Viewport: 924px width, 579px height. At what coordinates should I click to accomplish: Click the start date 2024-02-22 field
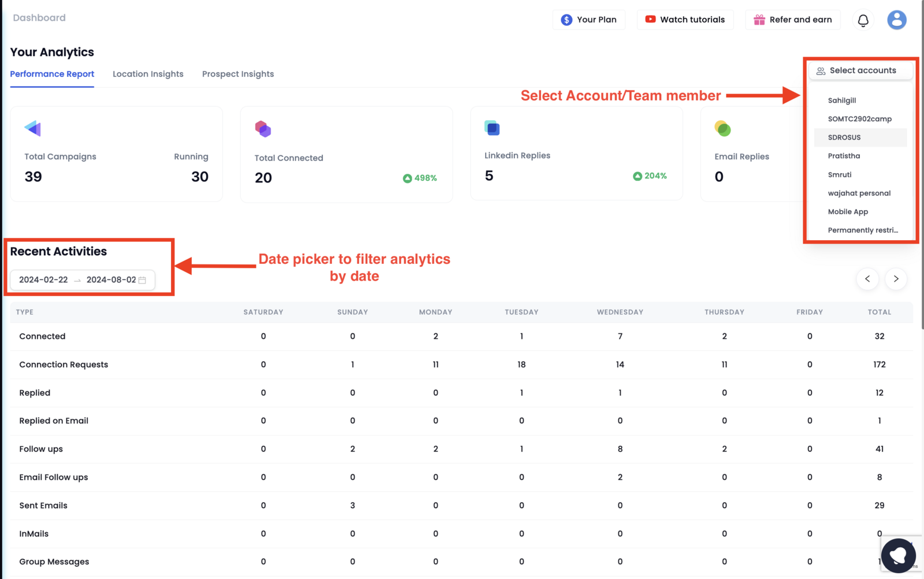(43, 280)
